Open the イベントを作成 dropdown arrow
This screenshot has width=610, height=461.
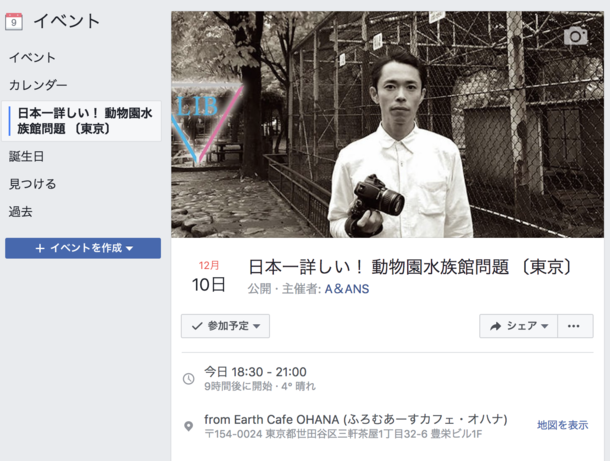point(130,248)
